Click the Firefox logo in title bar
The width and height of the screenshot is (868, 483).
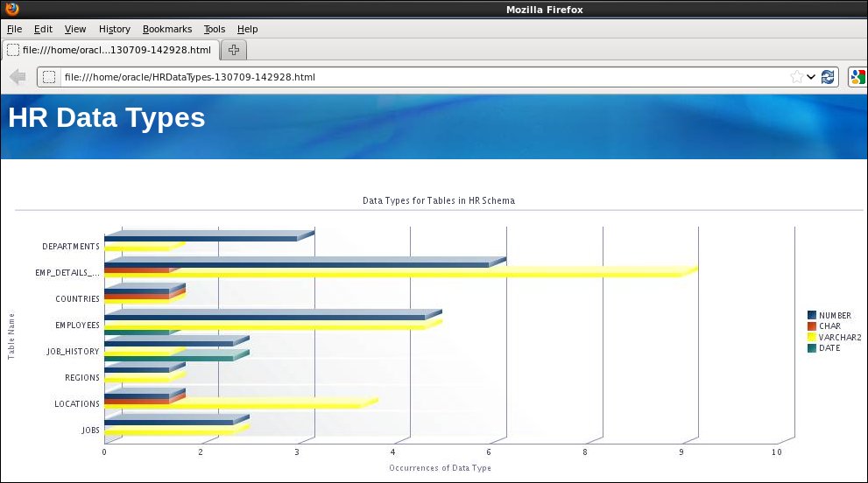[x=11, y=9]
